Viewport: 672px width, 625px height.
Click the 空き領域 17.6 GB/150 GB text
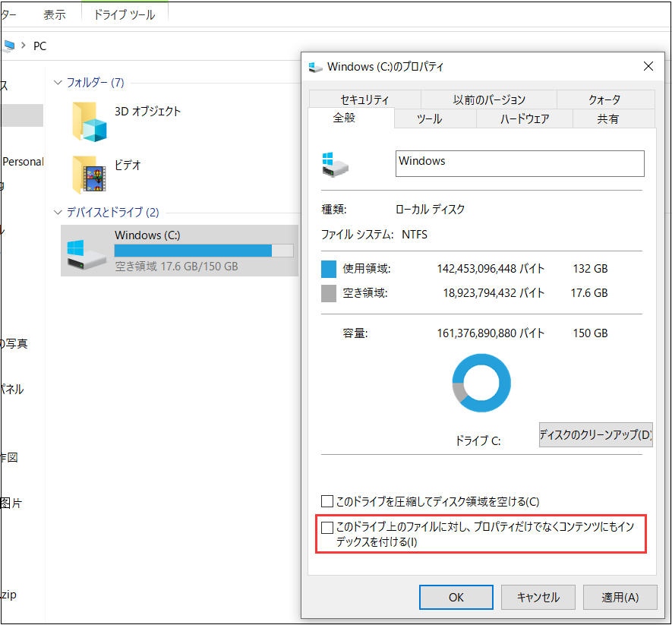pyautogui.click(x=176, y=267)
